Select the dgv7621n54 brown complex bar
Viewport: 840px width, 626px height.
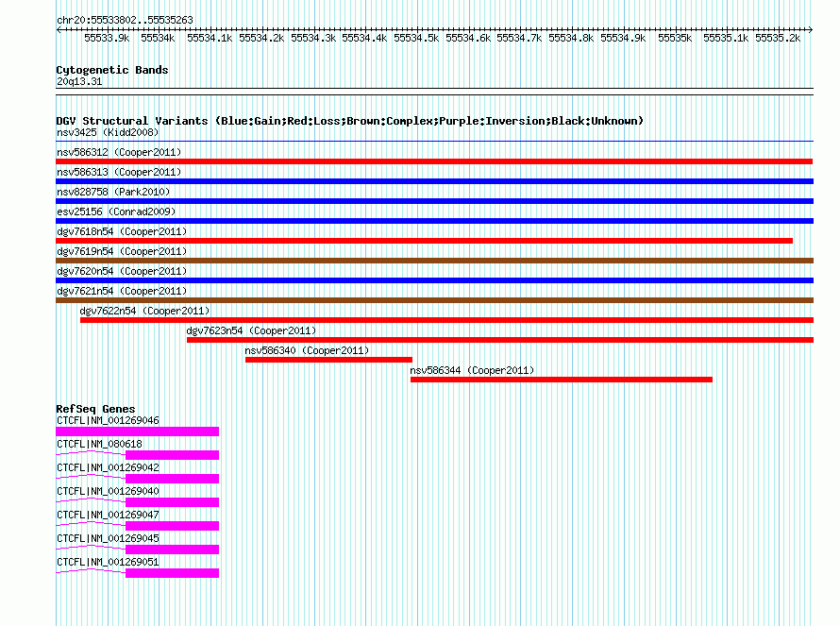tap(434, 300)
